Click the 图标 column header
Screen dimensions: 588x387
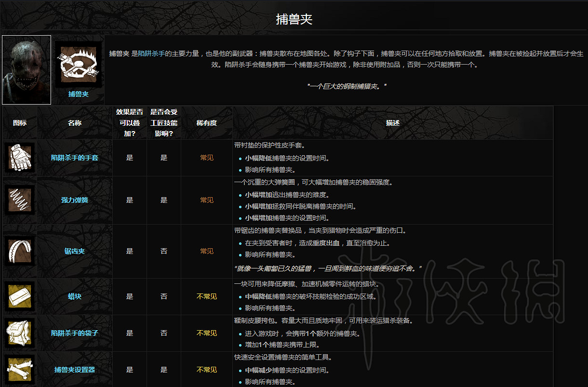coord(20,123)
